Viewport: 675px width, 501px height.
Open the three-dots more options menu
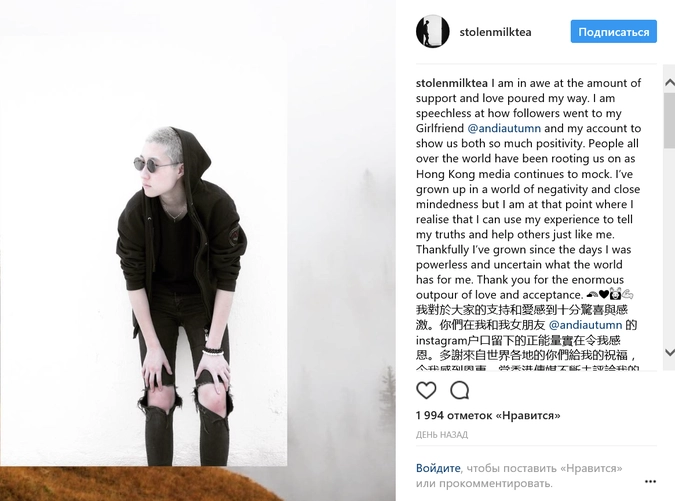click(650, 481)
